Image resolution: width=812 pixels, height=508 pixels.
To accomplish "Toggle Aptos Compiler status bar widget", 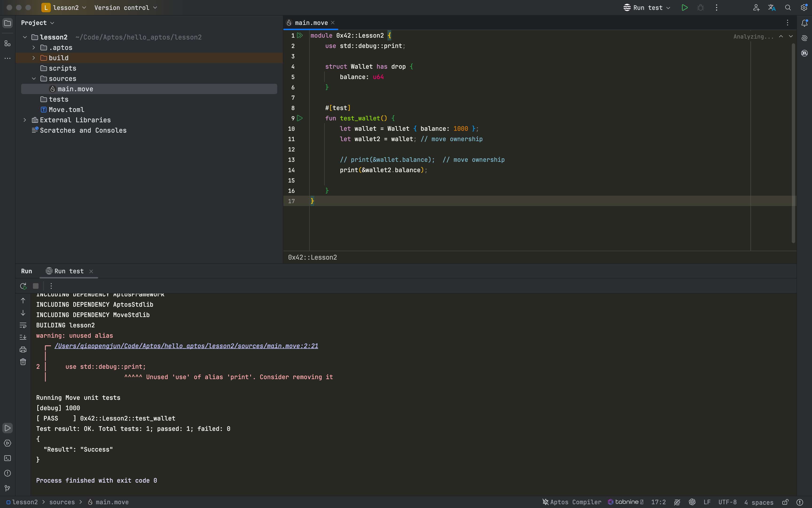I will (572, 502).
